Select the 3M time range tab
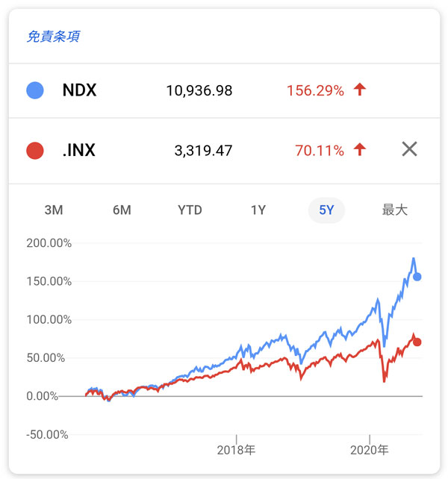448x479 pixels. (x=54, y=210)
